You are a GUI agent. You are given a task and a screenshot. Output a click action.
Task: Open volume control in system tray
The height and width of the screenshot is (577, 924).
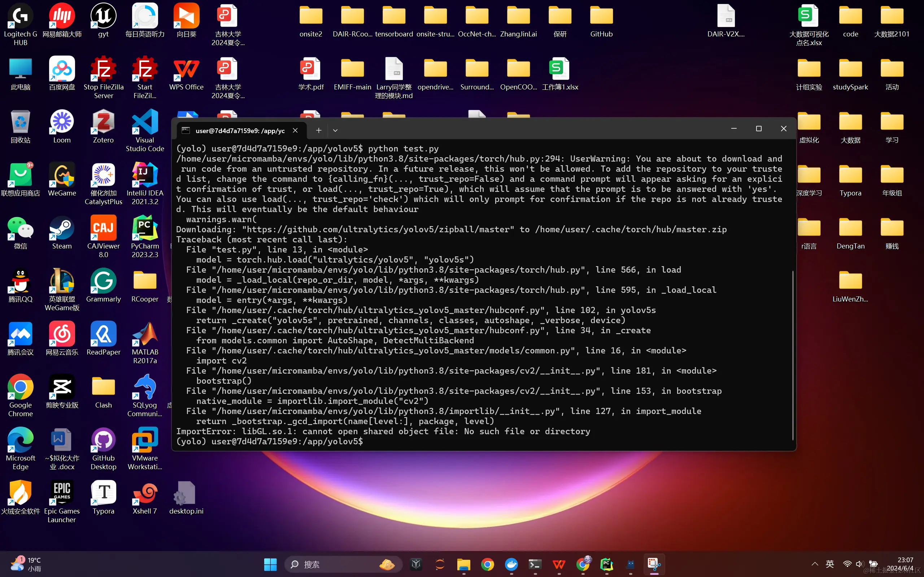point(859,564)
